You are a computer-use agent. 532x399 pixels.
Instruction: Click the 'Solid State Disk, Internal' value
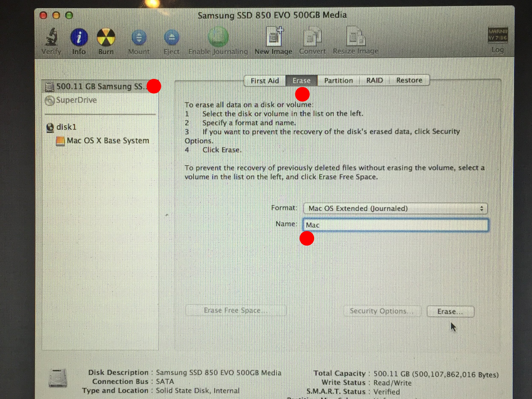[198, 390]
